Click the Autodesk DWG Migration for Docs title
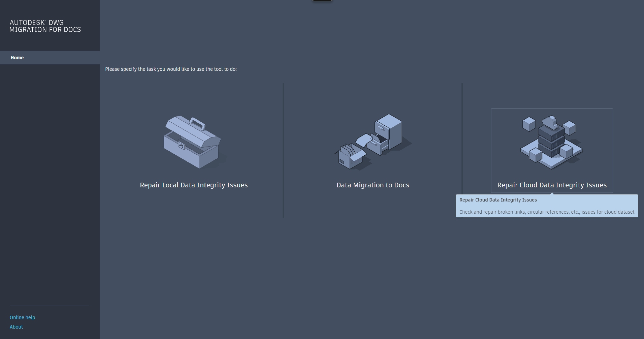644x339 pixels. point(45,26)
